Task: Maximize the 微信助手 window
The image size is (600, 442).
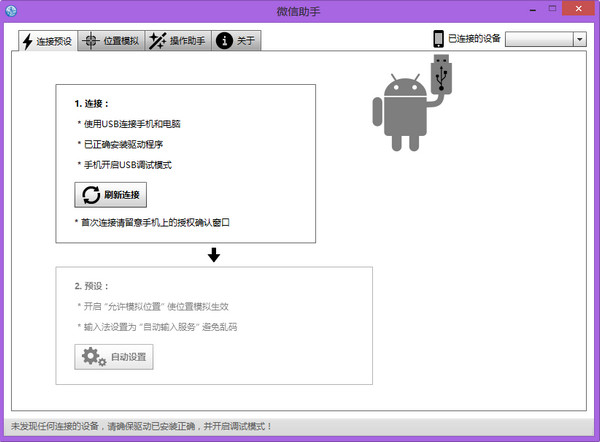Action: tap(553, 9)
